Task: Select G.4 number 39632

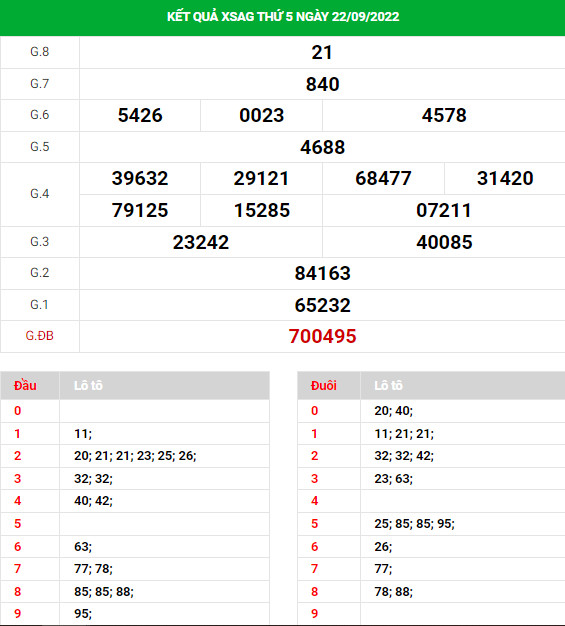Action: [140, 178]
